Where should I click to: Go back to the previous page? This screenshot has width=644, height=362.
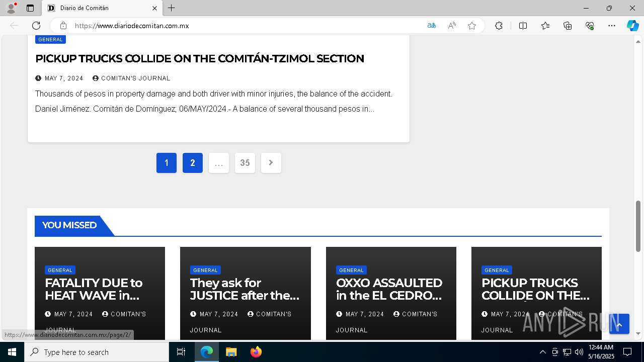[14, 26]
